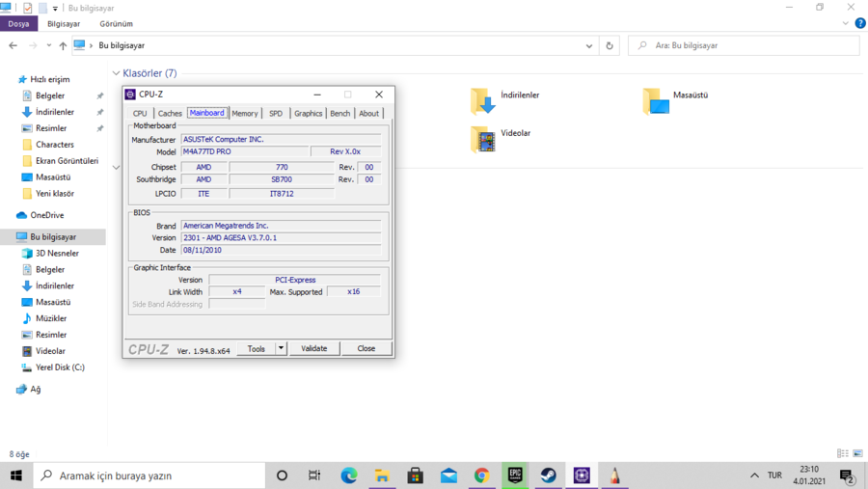
Task: Open the Caches tab in CPU-Z
Action: [170, 113]
